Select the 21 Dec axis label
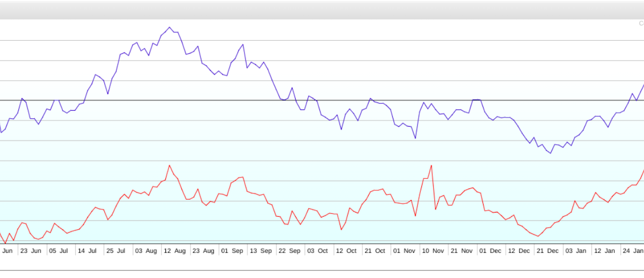 [x=548, y=251]
